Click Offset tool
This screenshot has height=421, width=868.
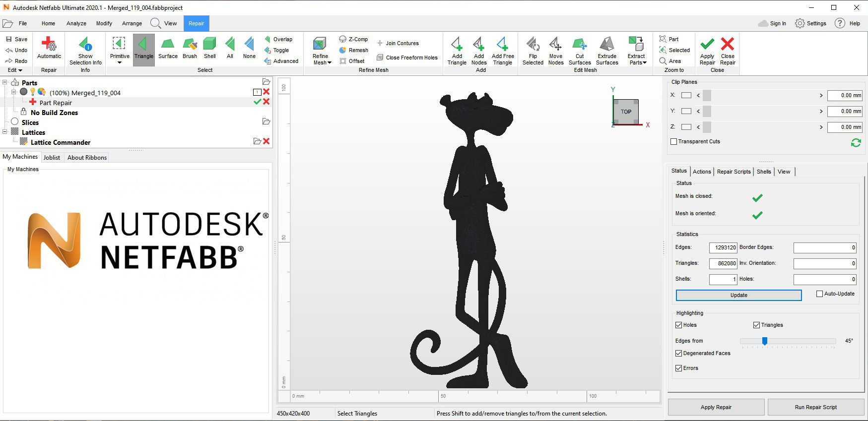point(352,61)
